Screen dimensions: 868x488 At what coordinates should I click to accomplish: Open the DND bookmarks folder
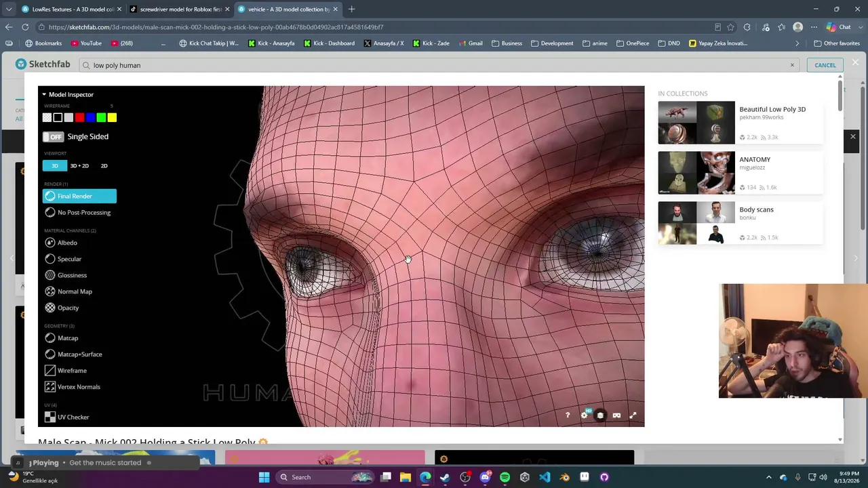[669, 43]
